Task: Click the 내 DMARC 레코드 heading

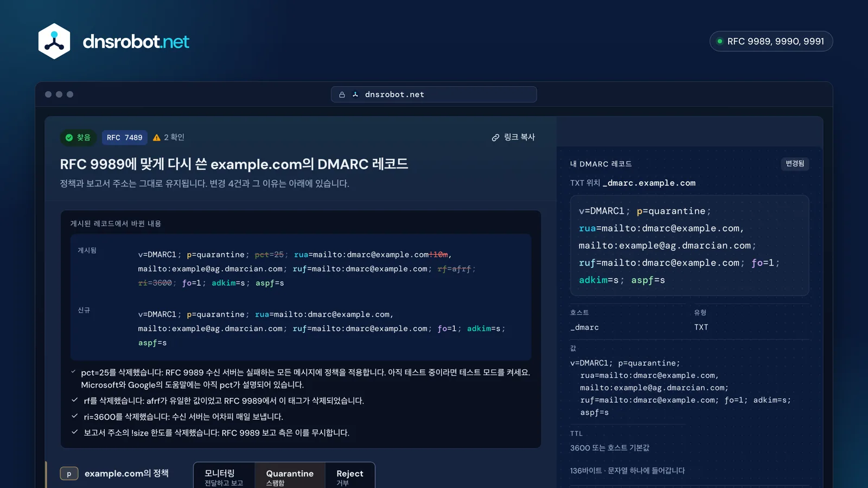Action: point(601,164)
